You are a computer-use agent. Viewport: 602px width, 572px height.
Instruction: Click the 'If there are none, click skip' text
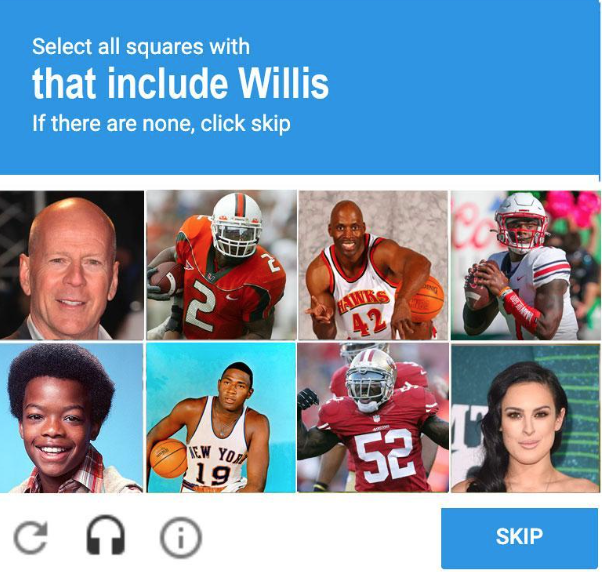pos(161,123)
